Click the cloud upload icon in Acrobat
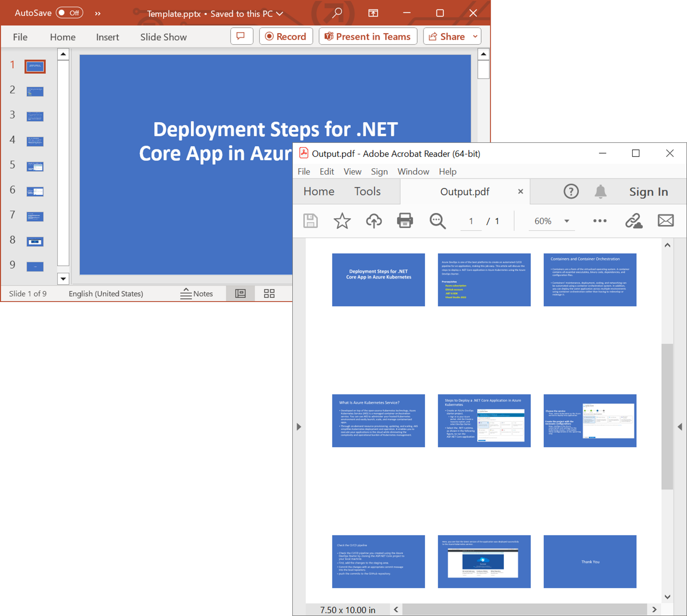 [x=374, y=221]
